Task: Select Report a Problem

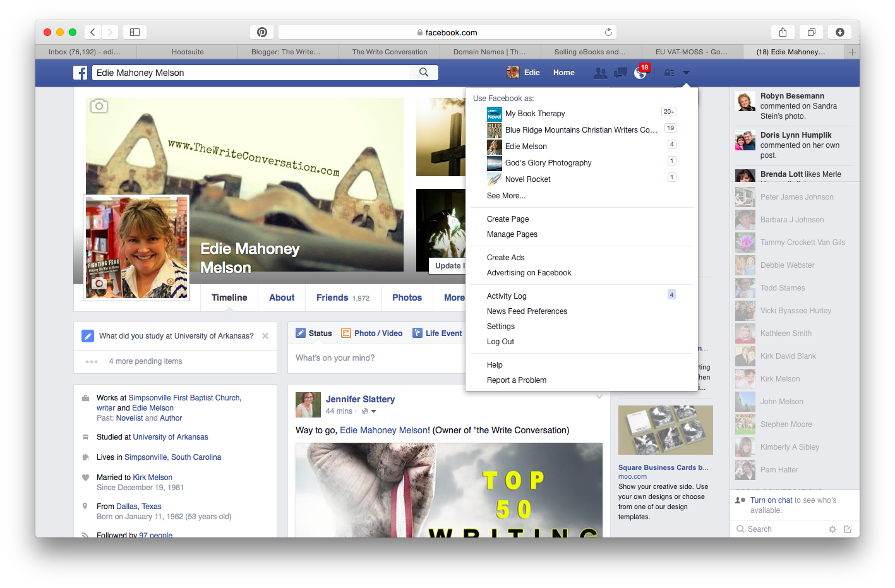Action: click(x=517, y=380)
